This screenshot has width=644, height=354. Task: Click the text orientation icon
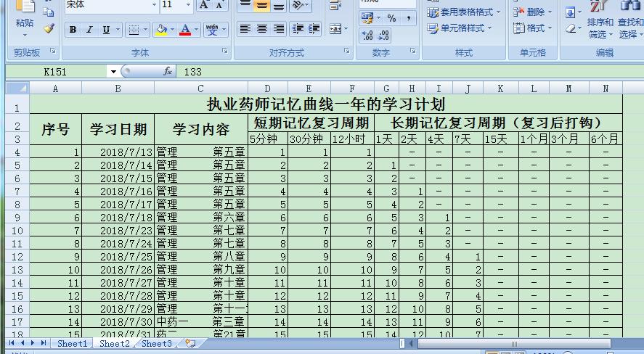pyautogui.click(x=298, y=6)
